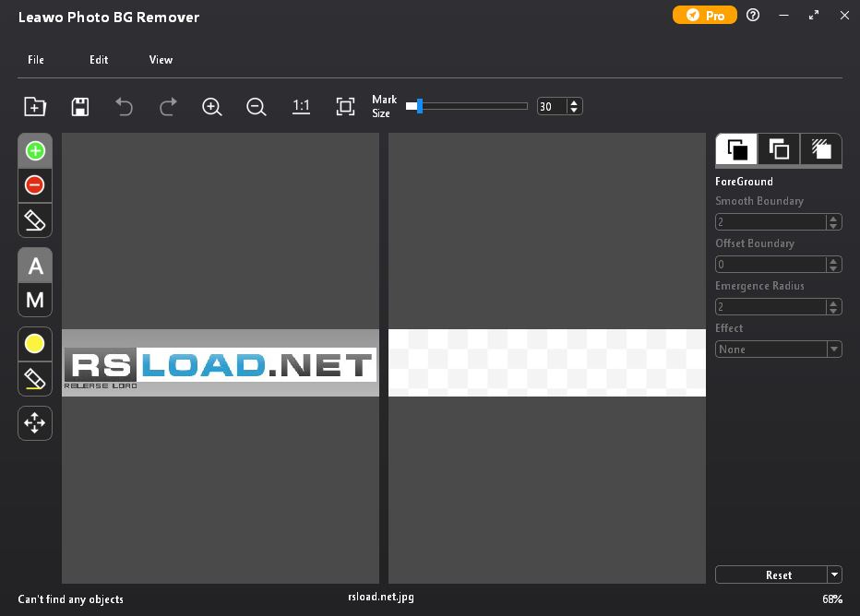The image size is (860, 616).
Task: Zoom out of the image
Action: (257, 106)
